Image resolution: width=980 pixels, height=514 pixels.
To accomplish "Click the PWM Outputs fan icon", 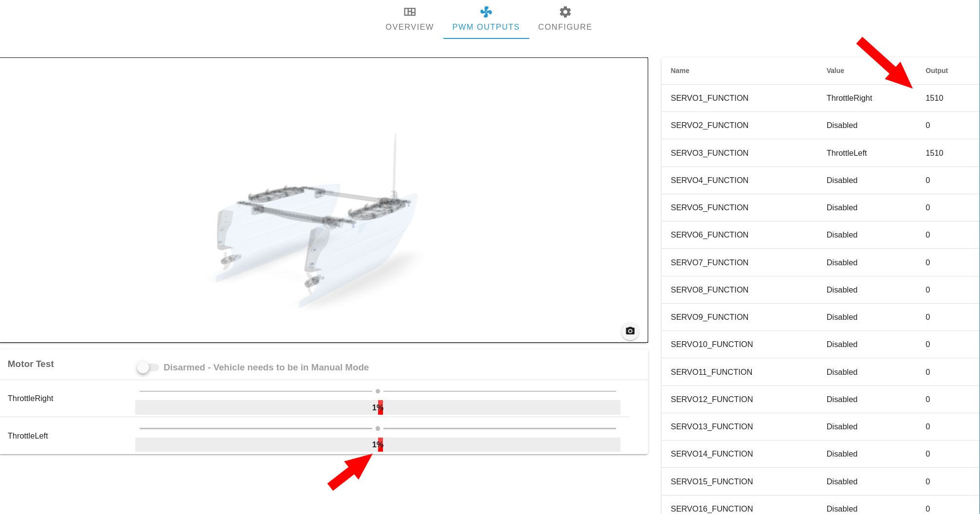I will click(486, 12).
